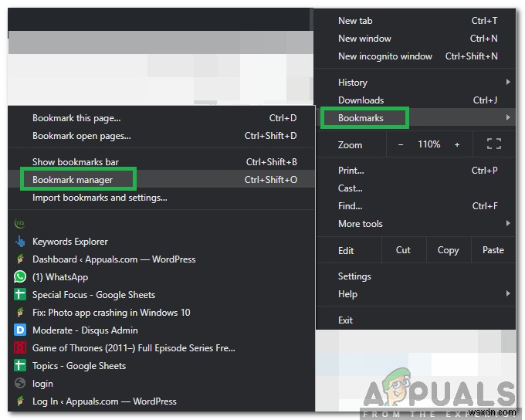Increase zoom with the plus button

[457, 144]
